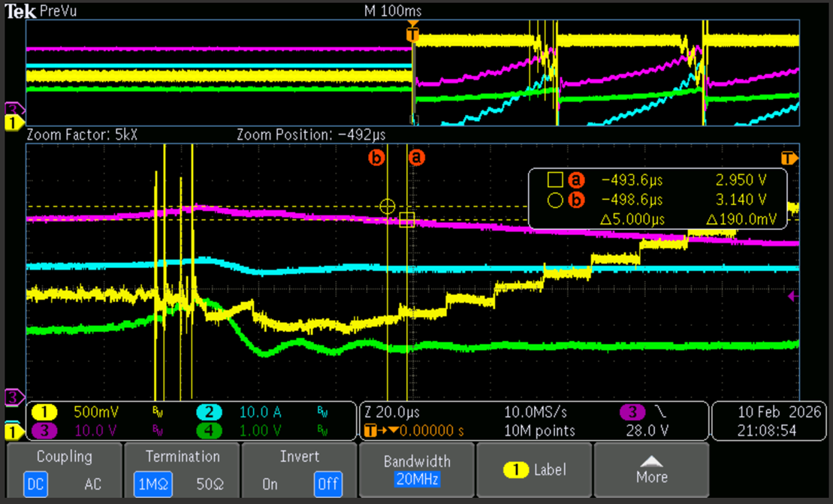Click channel 1 bandwidth limit Bw icon
The height and width of the screenshot is (504, 833).
point(158,412)
